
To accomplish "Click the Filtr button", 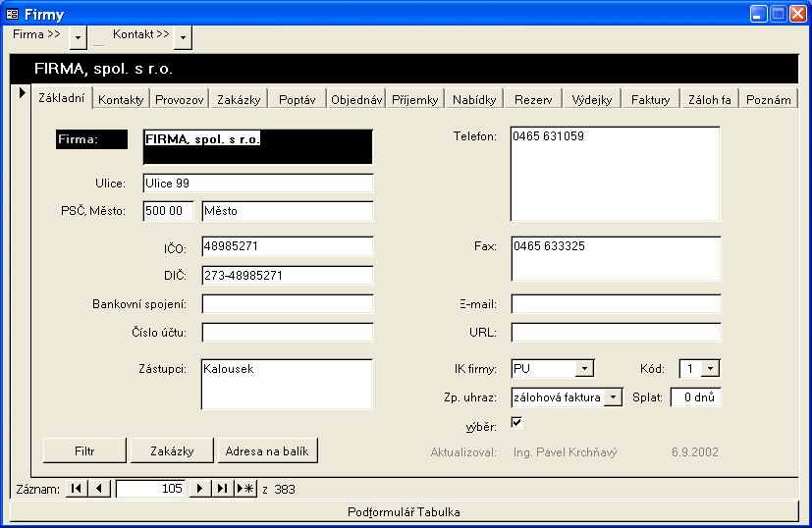I will coord(85,451).
